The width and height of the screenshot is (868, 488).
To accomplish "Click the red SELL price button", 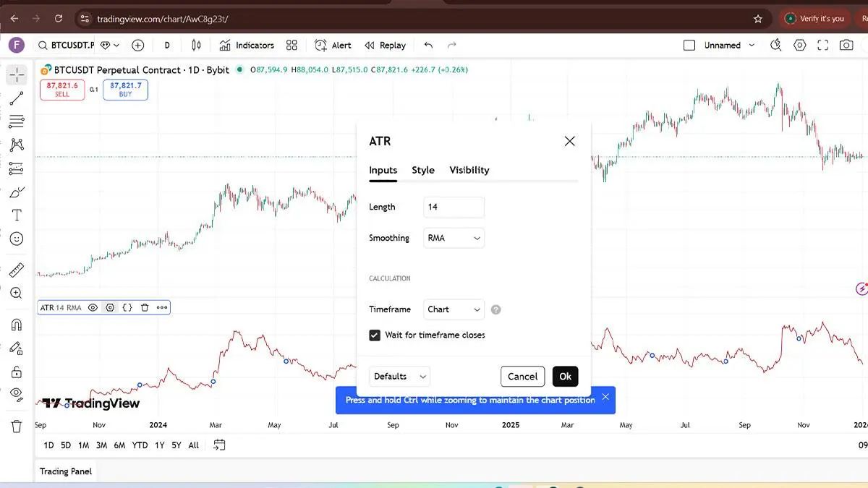I will 62,90.
